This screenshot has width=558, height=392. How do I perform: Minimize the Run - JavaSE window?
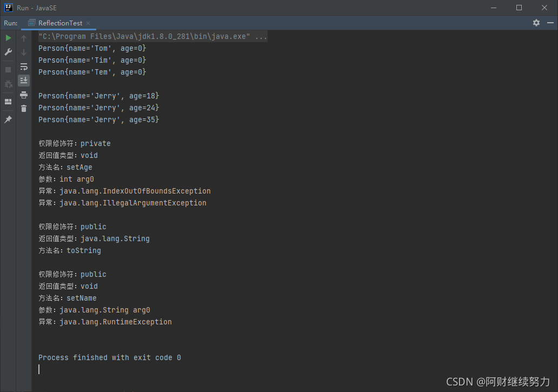coord(494,8)
